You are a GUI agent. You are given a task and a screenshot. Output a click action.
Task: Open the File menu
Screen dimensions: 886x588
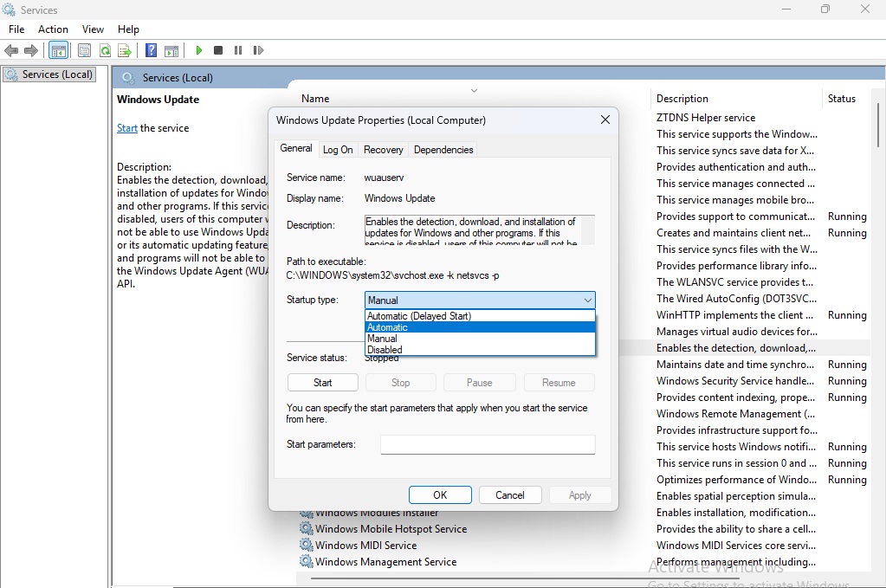coord(16,29)
